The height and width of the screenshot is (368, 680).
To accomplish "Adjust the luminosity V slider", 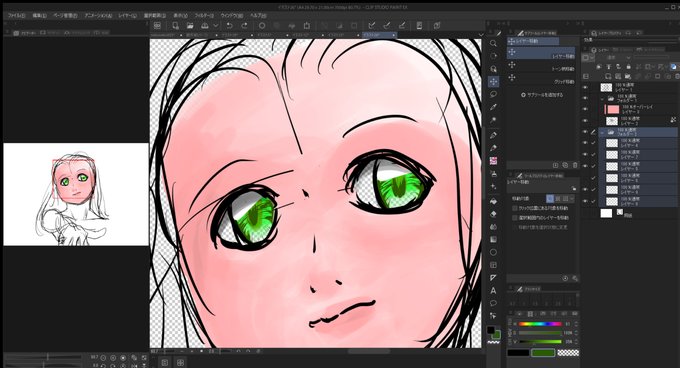I will (540, 342).
